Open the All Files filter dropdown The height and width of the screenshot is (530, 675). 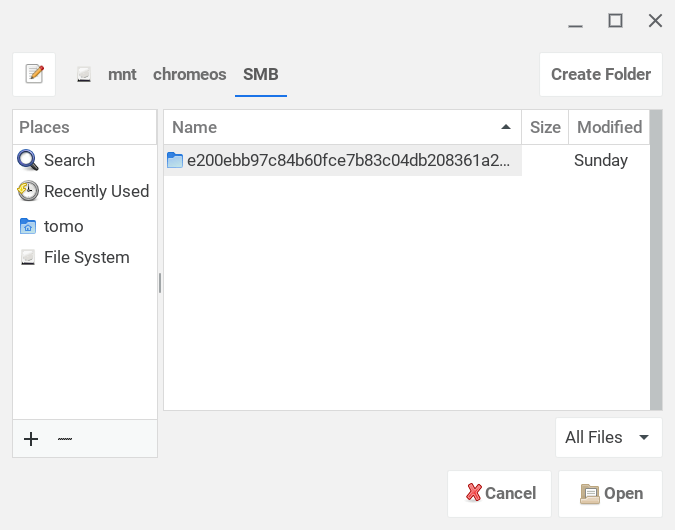tap(609, 437)
